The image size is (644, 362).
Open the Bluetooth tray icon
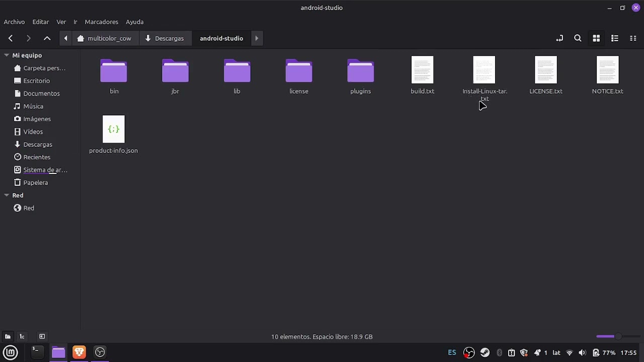click(499, 352)
